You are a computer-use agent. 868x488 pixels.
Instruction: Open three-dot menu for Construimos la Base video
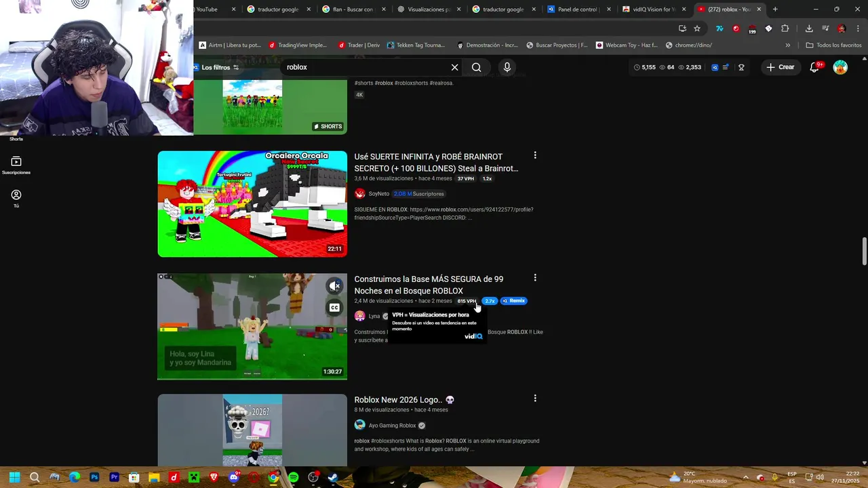535,278
